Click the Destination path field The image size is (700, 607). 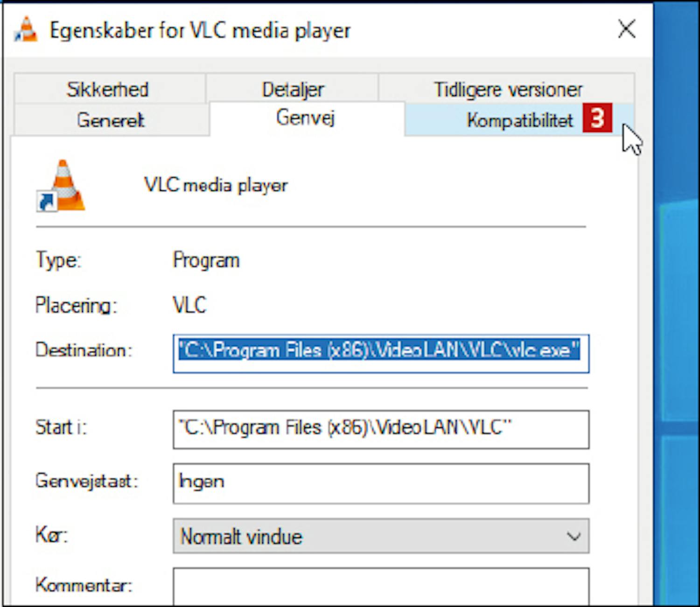tap(380, 353)
